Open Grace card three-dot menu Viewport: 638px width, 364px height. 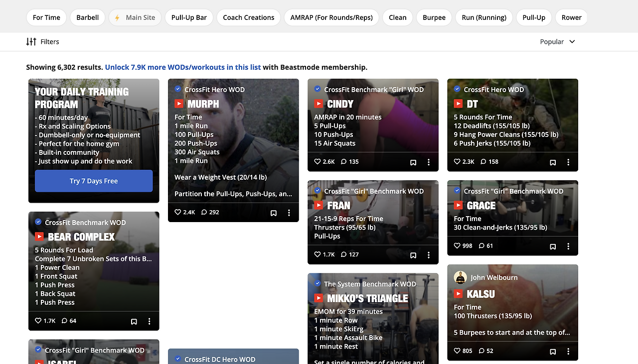(568, 246)
